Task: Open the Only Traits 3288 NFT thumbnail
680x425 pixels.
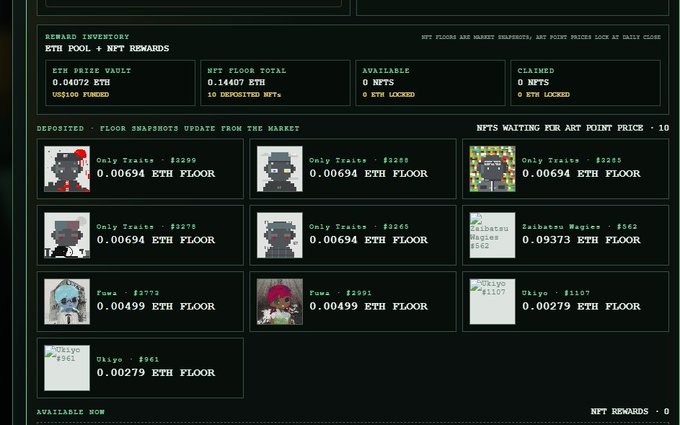Action: (280, 169)
